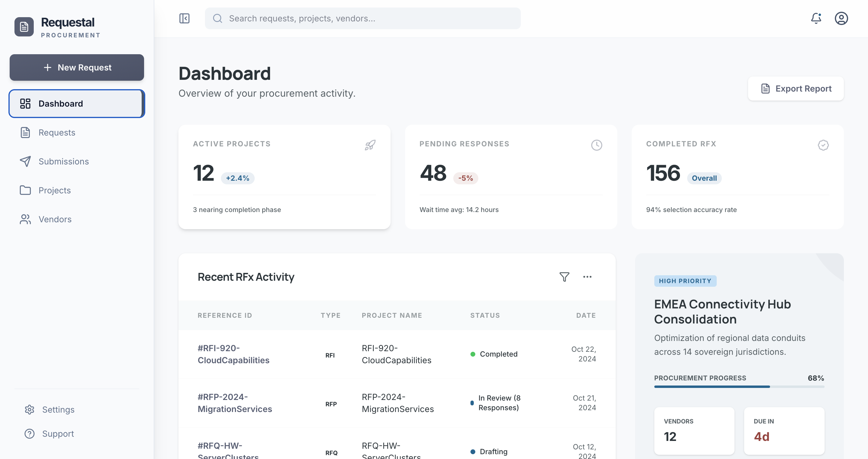Select the Dashboard navigation item
Viewport: 868px width, 459px height.
pyautogui.click(x=61, y=103)
